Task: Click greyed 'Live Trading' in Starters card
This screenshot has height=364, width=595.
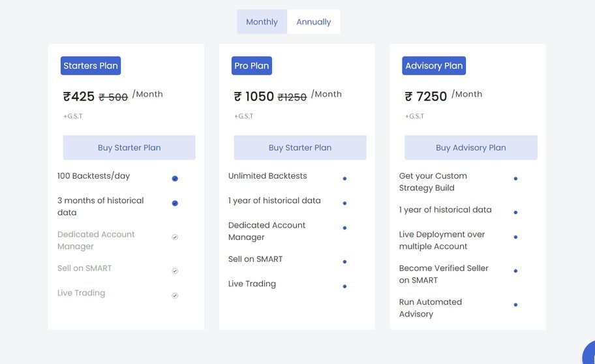Action: click(x=81, y=293)
